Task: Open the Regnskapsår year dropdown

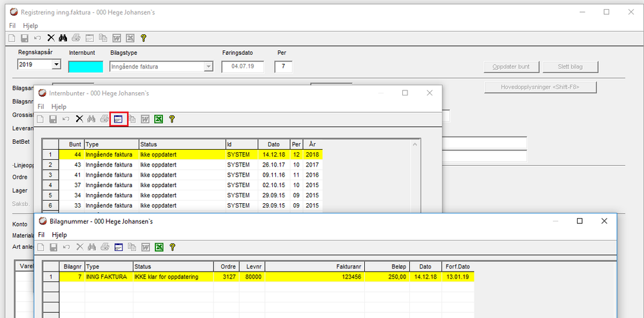Action: [56, 65]
